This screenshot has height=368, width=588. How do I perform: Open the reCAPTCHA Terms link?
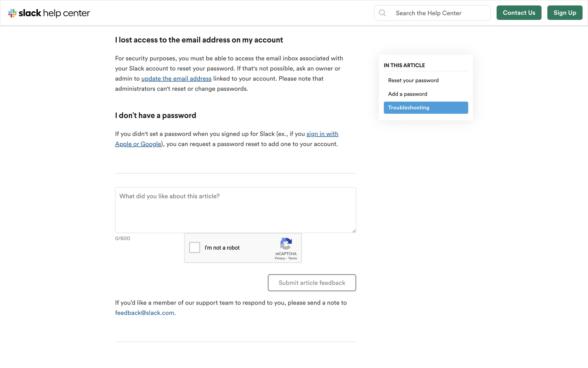tap(292, 259)
